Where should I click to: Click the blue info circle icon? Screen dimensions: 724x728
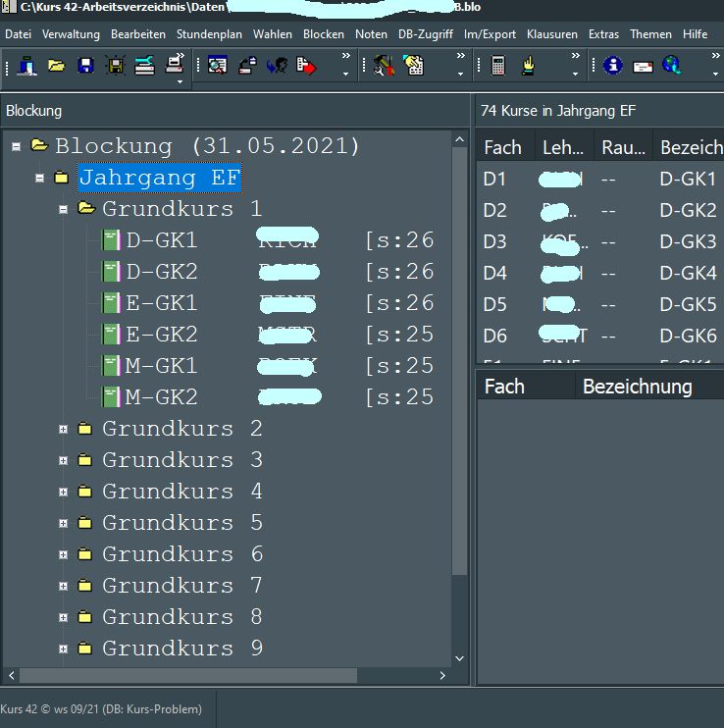[x=613, y=66]
